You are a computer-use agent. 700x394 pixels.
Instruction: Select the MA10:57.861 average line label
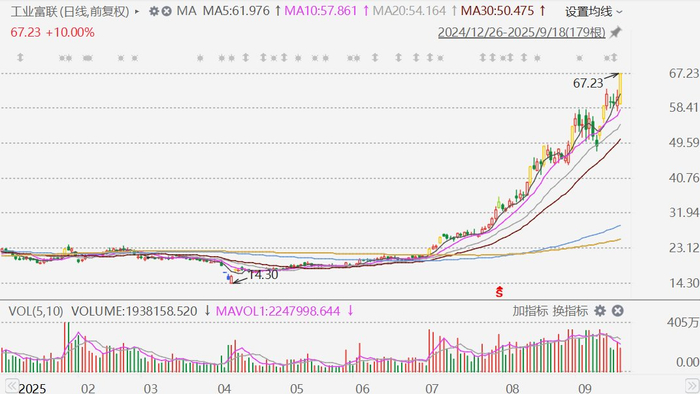click(321, 11)
